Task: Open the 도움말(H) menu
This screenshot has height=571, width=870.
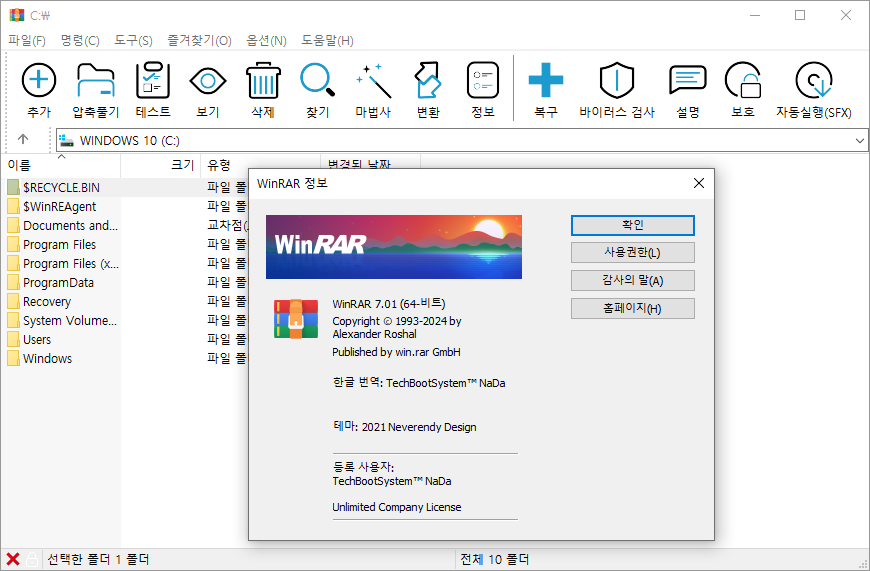Action: [327, 41]
